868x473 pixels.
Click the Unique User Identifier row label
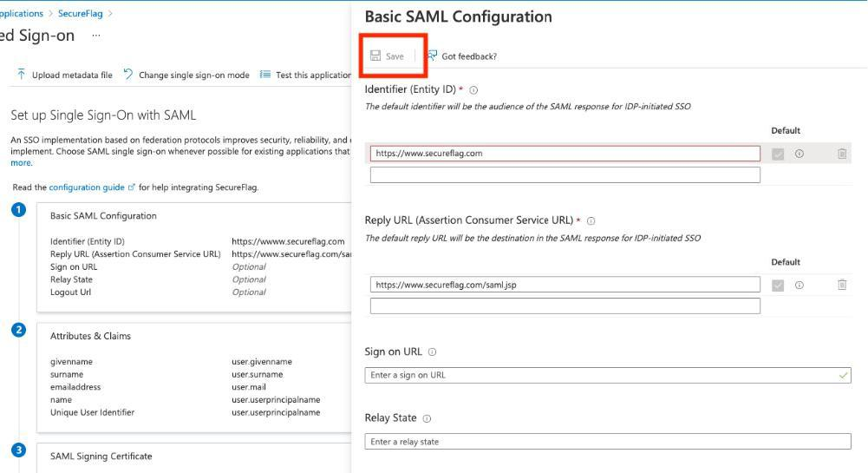93,412
